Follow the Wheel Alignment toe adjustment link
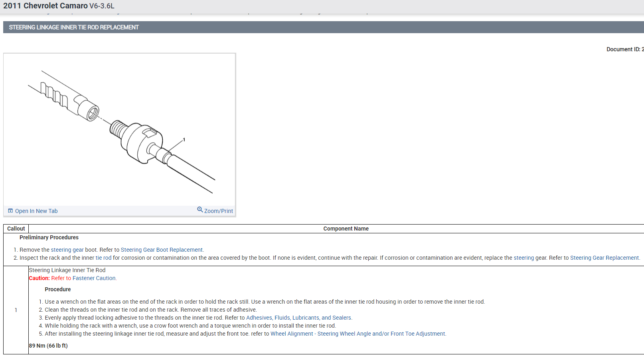This screenshot has height=360, width=644. 358,334
